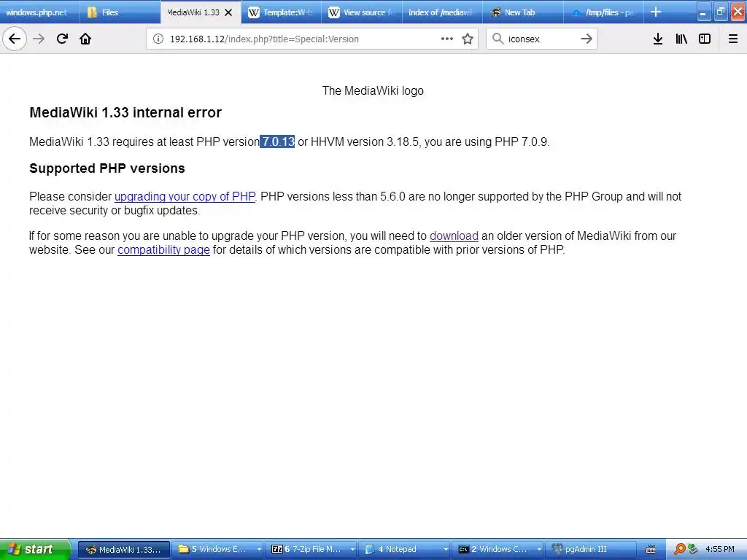This screenshot has height=560, width=747.
Task: Switch to the View source tab
Action: (362, 12)
